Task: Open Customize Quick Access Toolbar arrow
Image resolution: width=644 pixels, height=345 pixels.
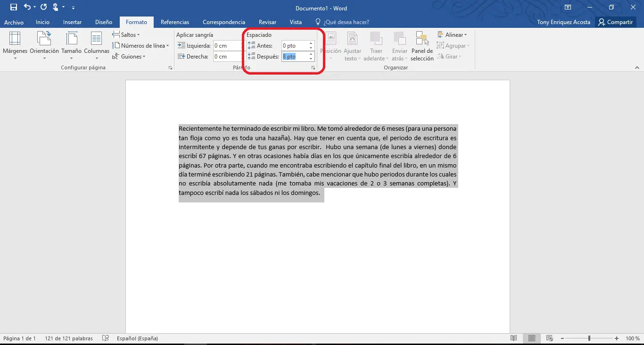Action: 73,8
